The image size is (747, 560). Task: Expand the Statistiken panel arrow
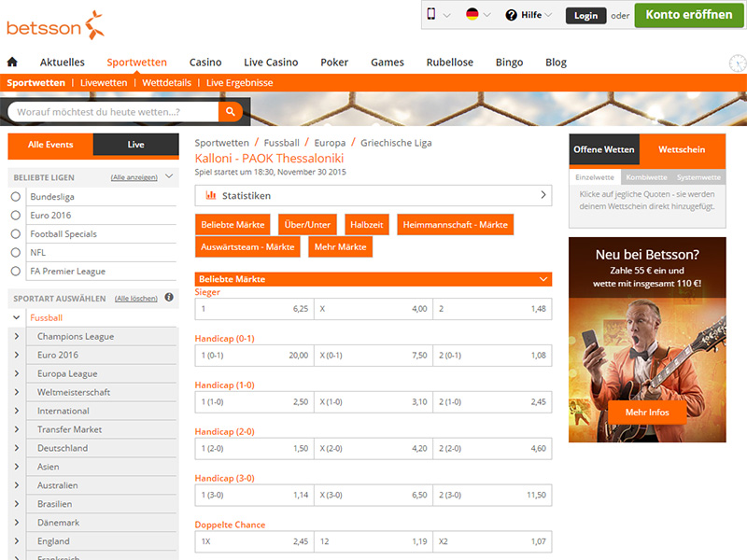tap(543, 195)
